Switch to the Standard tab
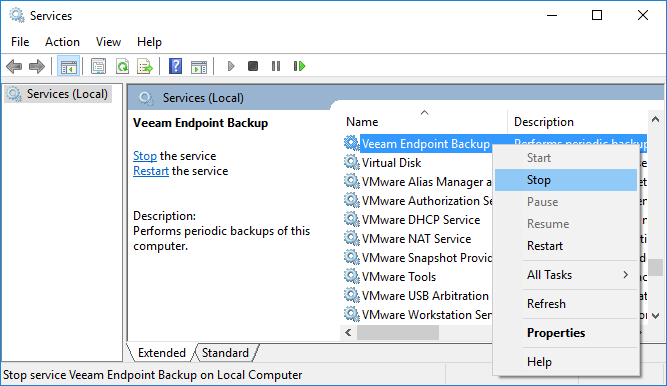Image resolution: width=667 pixels, height=386 pixels. (225, 353)
